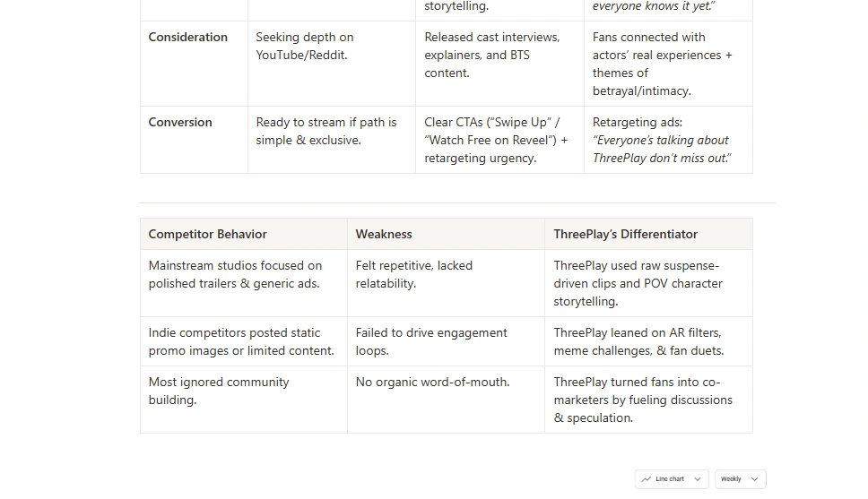Click the chevron next to Weekly
Screen dimensions: 868x499
(x=754, y=479)
